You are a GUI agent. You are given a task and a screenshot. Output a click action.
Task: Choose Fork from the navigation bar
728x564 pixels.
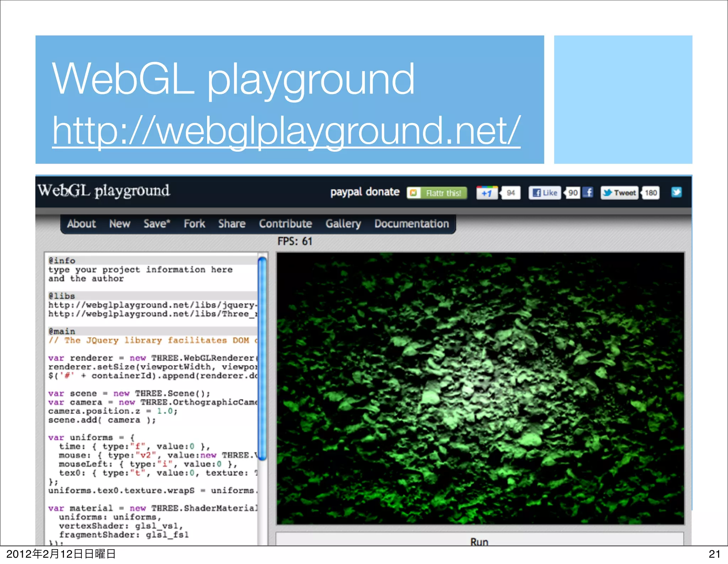[194, 224]
